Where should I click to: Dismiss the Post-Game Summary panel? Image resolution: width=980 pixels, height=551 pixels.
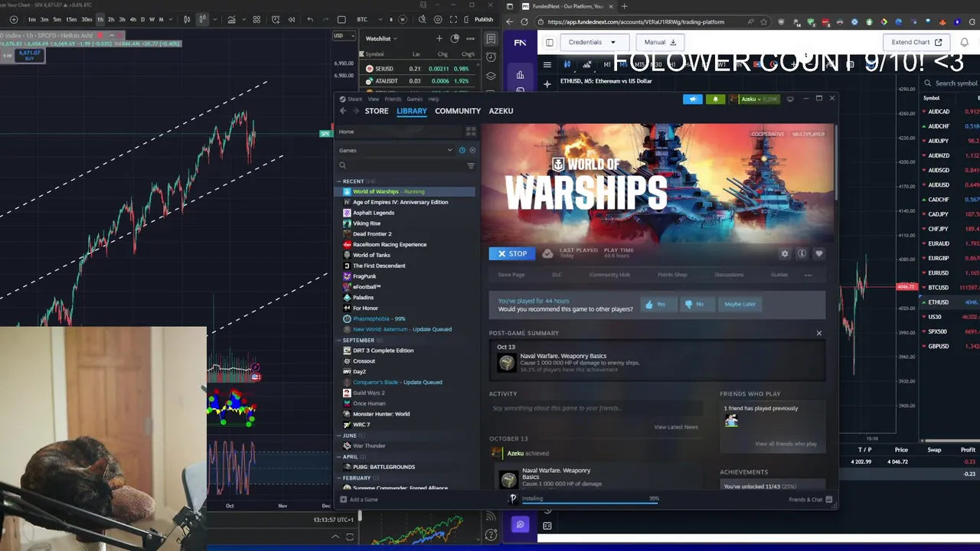(x=818, y=333)
